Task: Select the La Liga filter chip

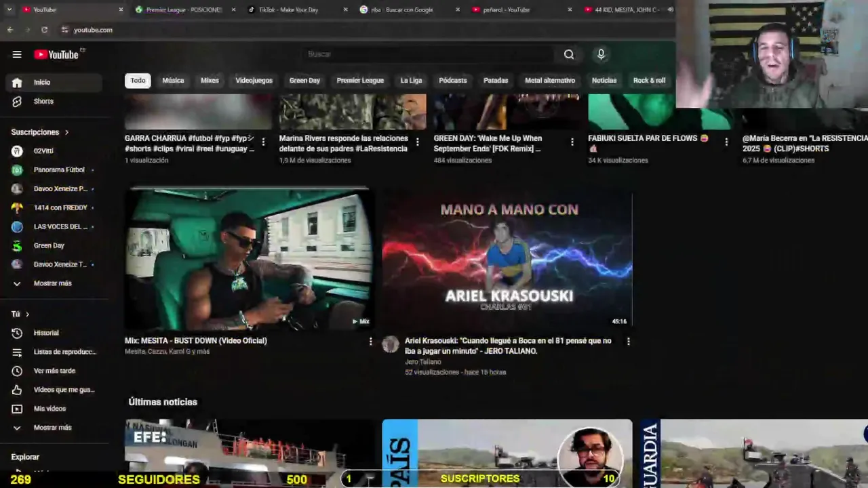Action: click(411, 81)
